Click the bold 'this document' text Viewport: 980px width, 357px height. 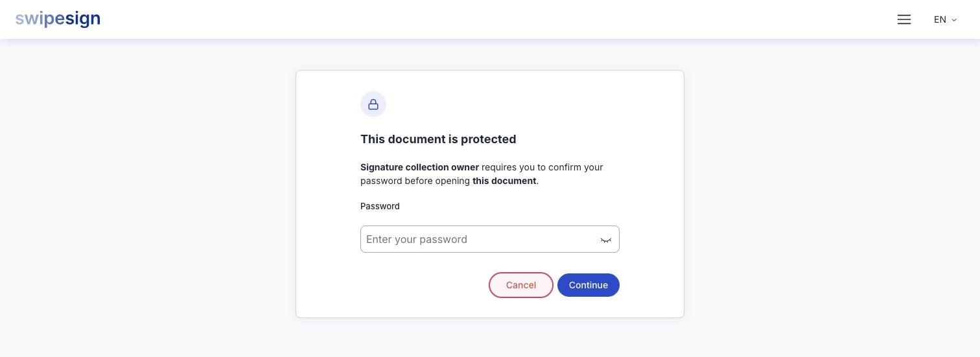point(504,181)
